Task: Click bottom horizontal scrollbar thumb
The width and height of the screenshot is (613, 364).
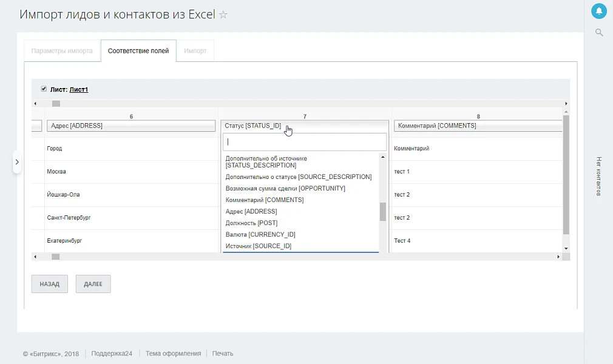Action: tap(55, 257)
